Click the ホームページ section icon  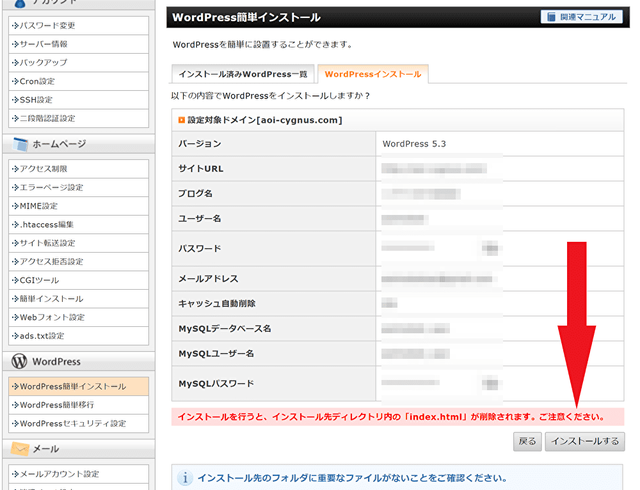[x=20, y=144]
